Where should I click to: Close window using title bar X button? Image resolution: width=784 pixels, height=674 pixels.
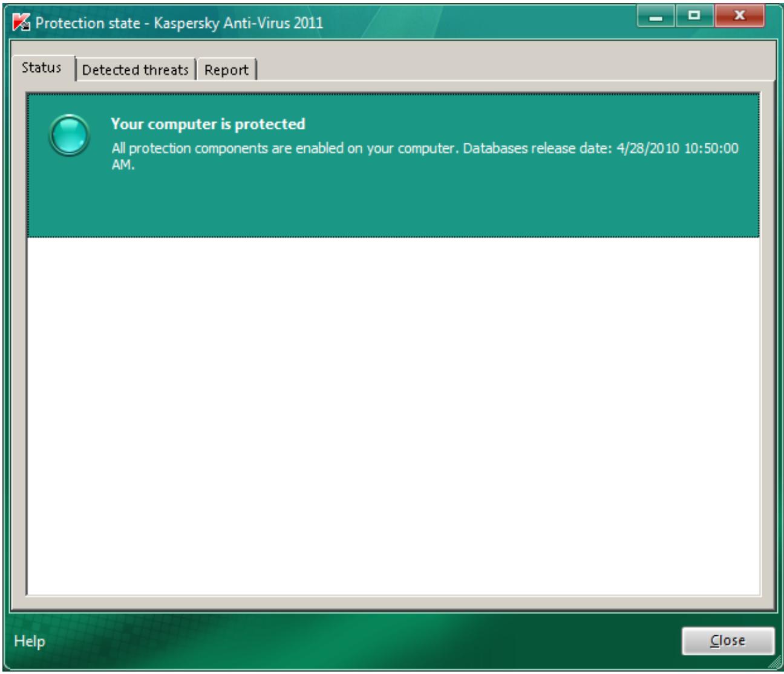click(739, 16)
